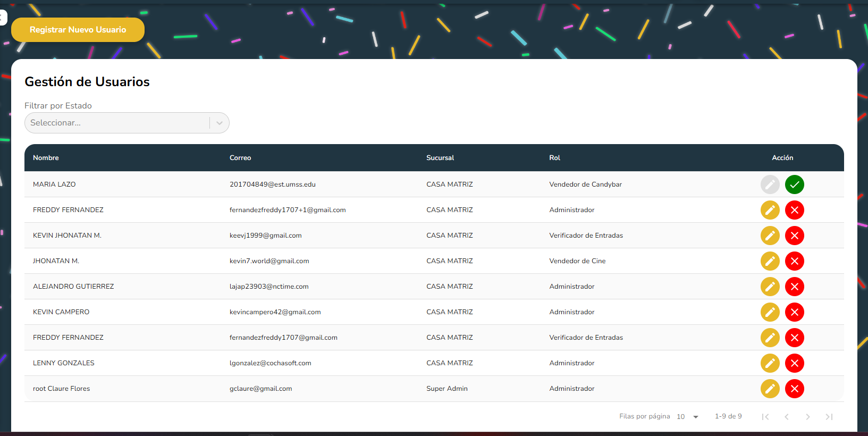The width and height of the screenshot is (868, 436).
Task: Sort the table by Nombre column
Action: click(46, 158)
